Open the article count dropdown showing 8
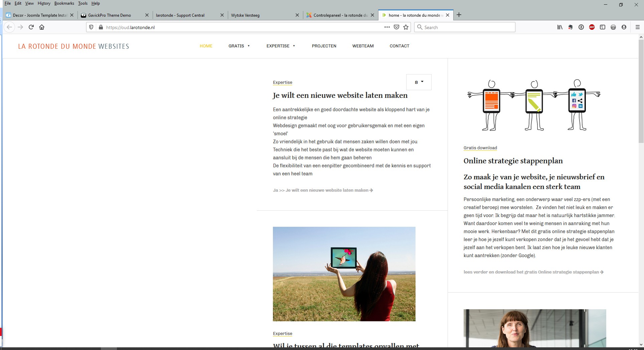Screen dimensions: 644x350 tap(419, 82)
